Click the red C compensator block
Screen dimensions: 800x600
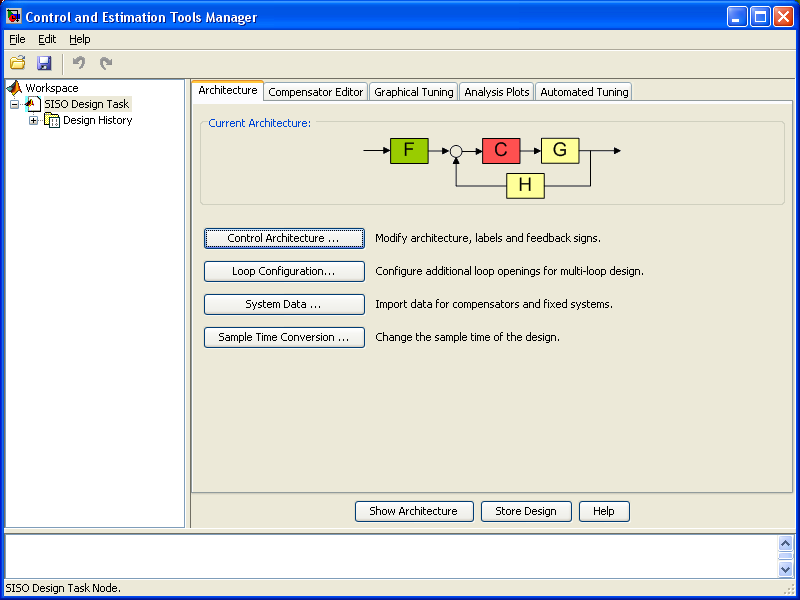coord(501,151)
